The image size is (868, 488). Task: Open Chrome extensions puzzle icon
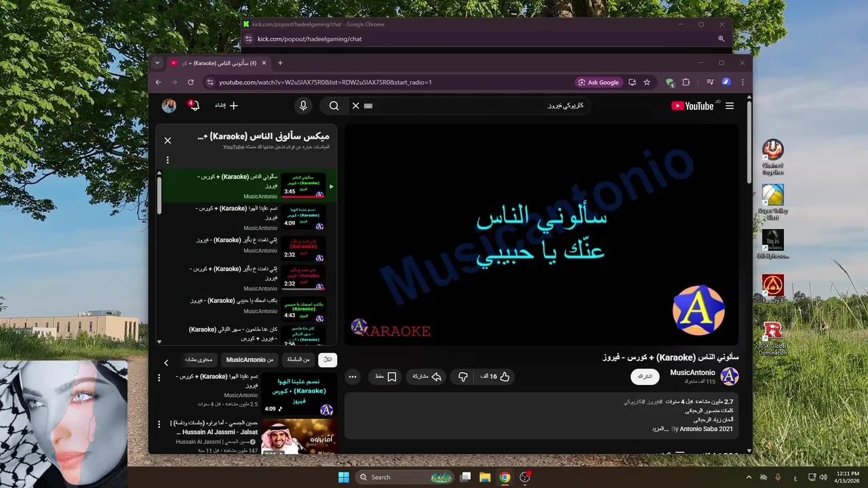(686, 82)
